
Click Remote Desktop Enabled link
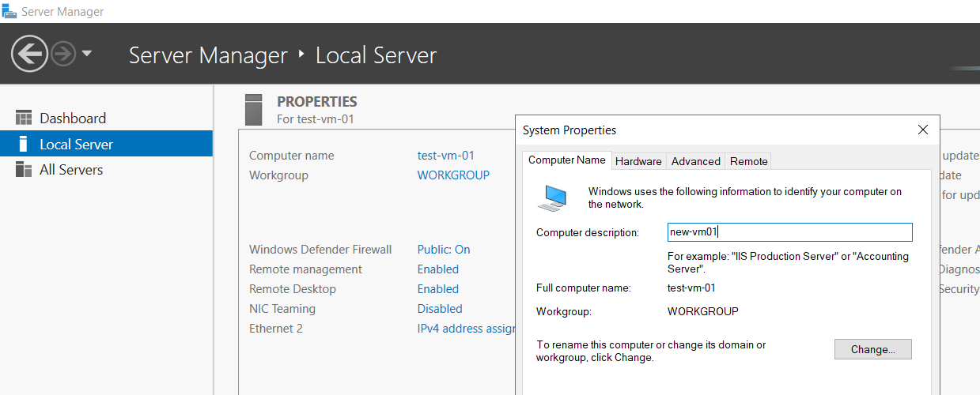[x=438, y=289]
